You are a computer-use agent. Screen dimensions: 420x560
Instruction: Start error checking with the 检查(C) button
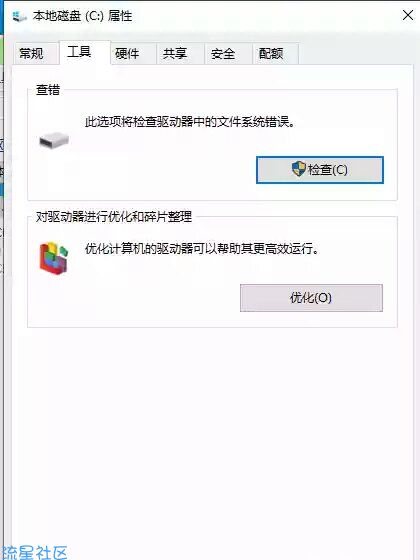click(x=320, y=170)
